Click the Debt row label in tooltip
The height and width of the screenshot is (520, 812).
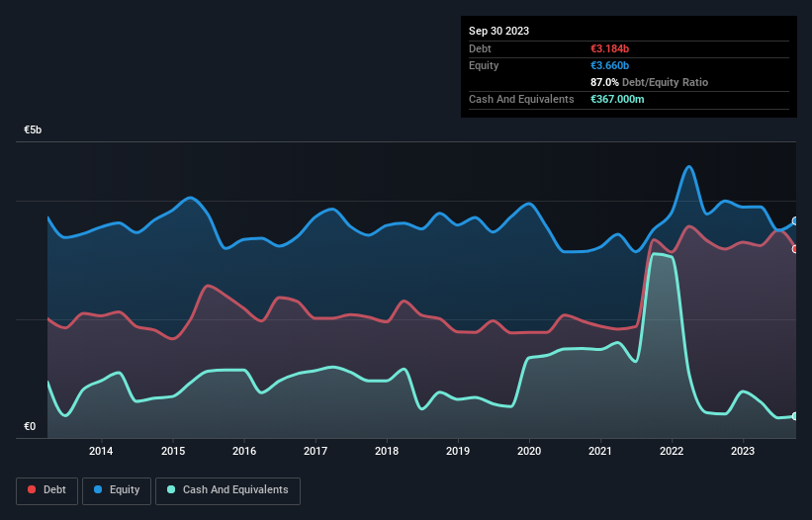pyautogui.click(x=480, y=48)
